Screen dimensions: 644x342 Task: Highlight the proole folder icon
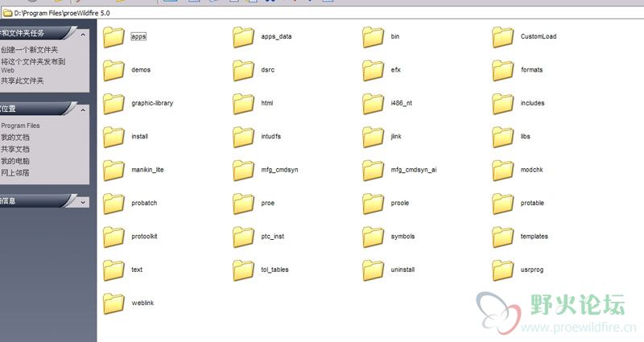373,204
